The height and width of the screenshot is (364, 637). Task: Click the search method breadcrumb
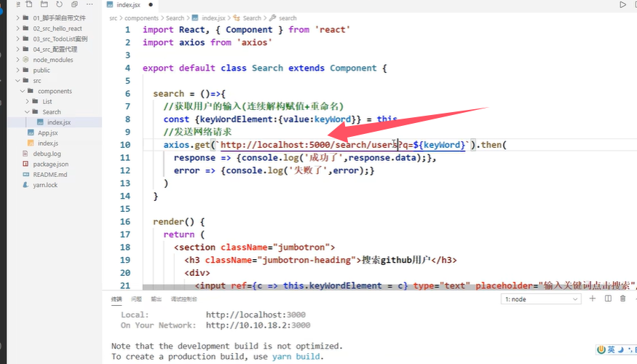(x=288, y=18)
